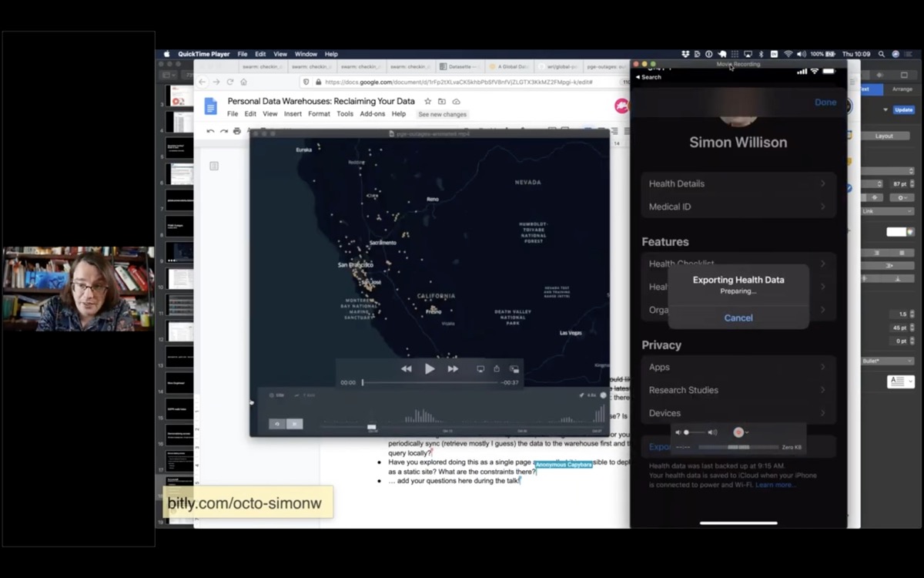Open Google Docs Tools menu
Image resolution: width=924 pixels, height=578 pixels.
pos(345,114)
